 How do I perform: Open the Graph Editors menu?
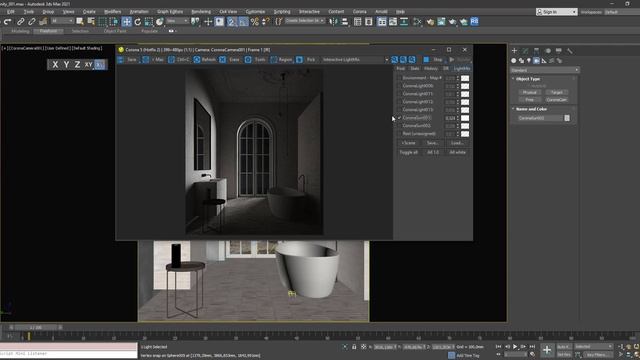(x=170, y=12)
